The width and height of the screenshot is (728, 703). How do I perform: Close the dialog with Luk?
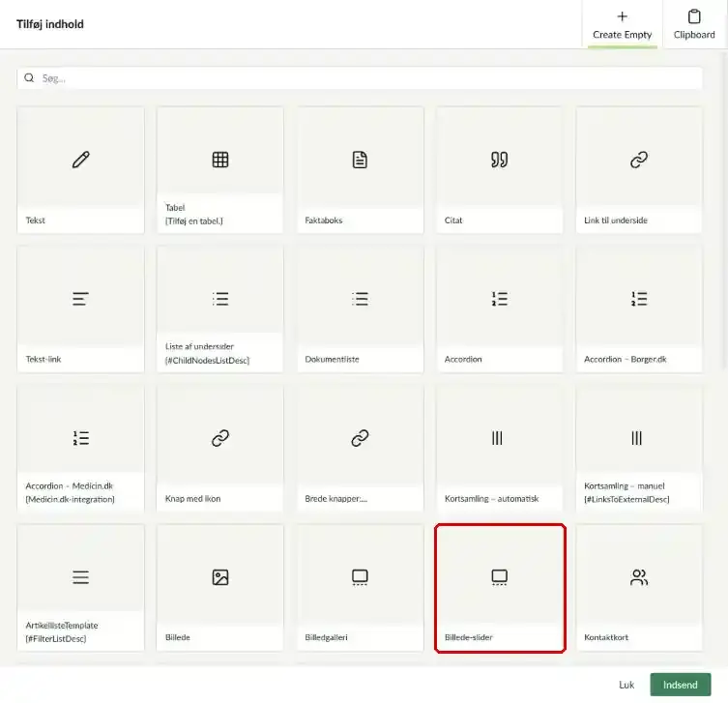[x=626, y=685]
